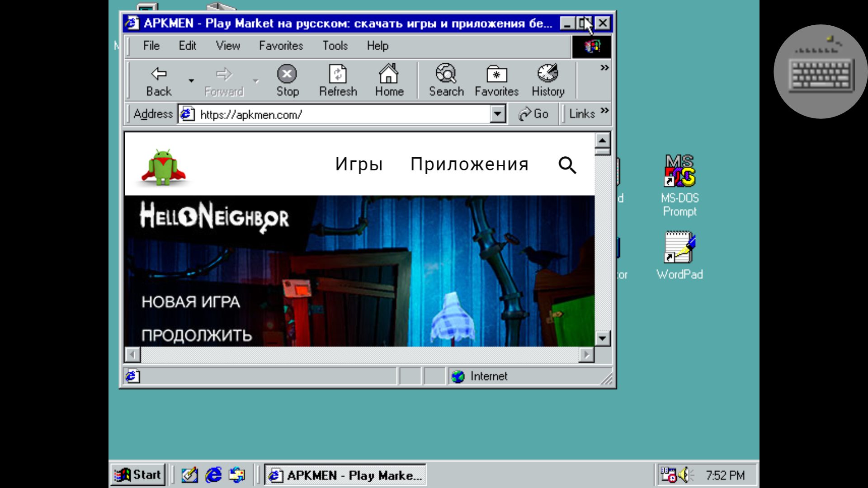Click the Go button in address bar
Viewport: 868px width, 488px height.
click(533, 114)
